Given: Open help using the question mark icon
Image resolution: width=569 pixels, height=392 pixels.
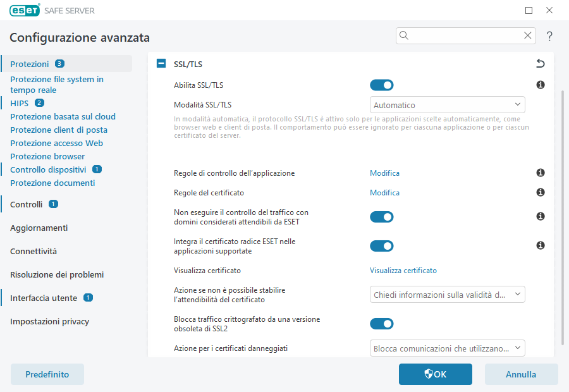Looking at the screenshot, I should click(549, 36).
